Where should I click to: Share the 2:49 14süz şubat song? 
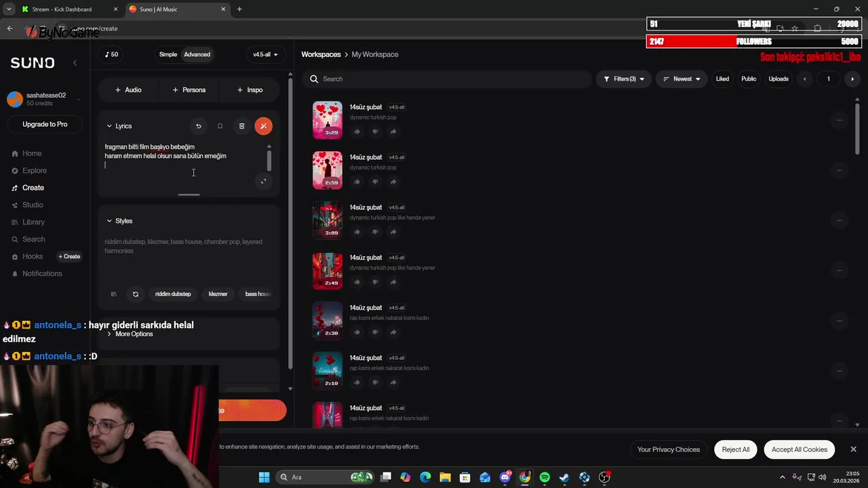coord(393,282)
